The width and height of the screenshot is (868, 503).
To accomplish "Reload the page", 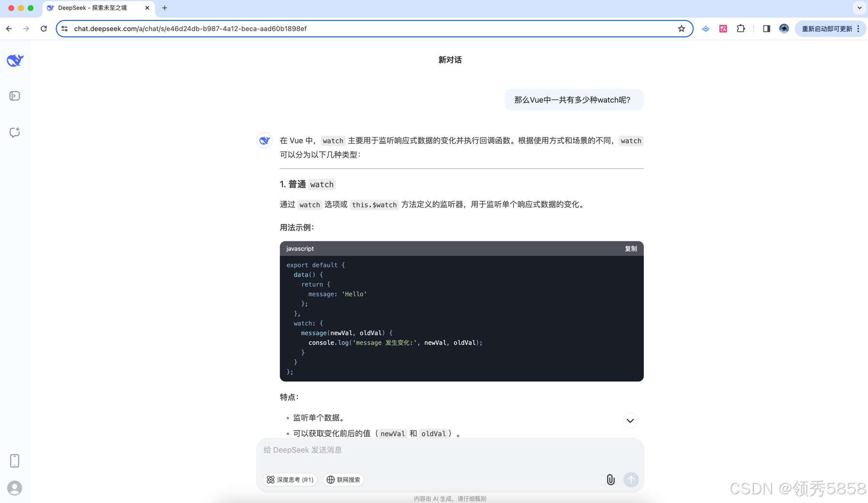I will tap(44, 29).
